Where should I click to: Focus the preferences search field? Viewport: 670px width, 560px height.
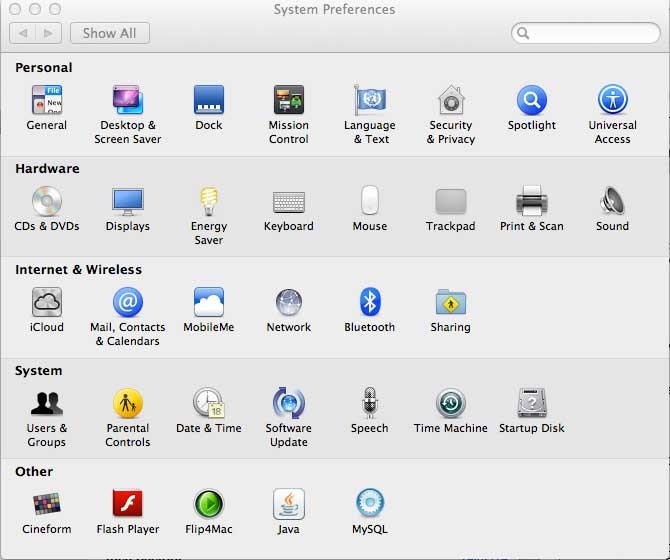pos(585,33)
